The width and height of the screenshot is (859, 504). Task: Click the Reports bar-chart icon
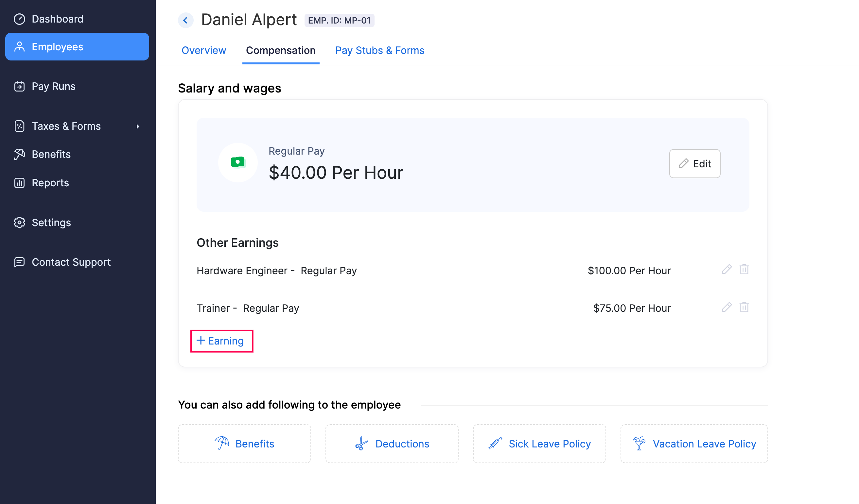point(19,182)
